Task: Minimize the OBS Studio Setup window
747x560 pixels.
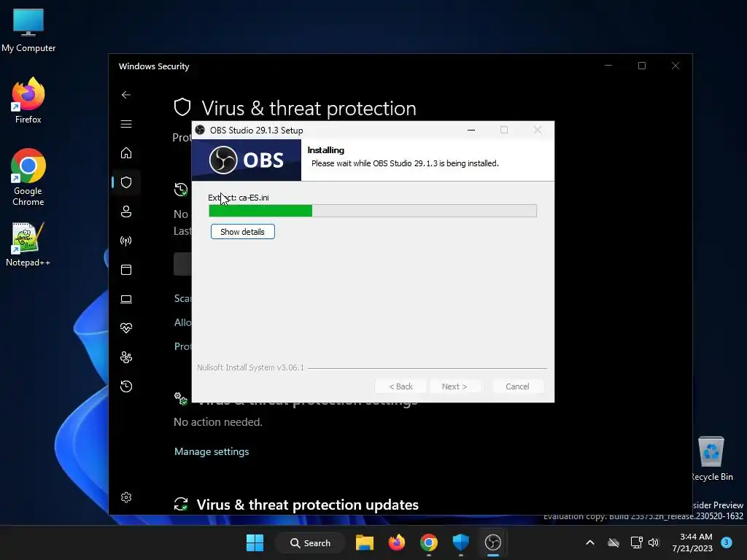Action: pos(471,130)
